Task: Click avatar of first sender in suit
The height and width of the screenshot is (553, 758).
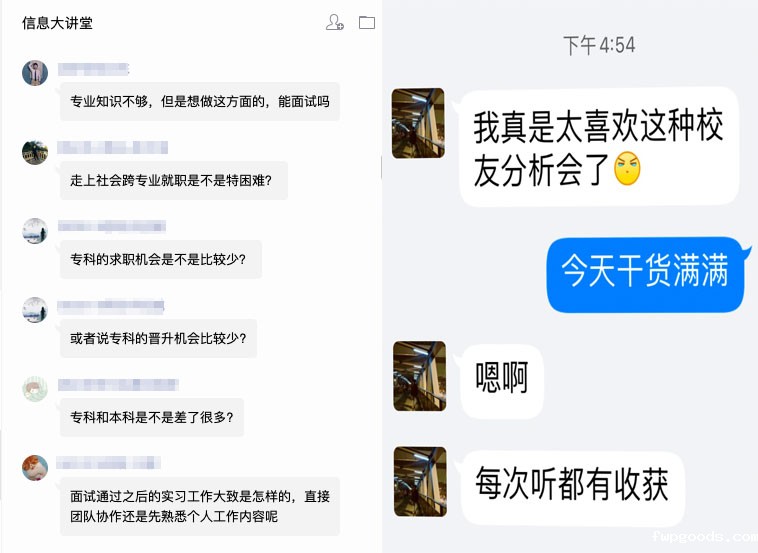Action: (35, 73)
